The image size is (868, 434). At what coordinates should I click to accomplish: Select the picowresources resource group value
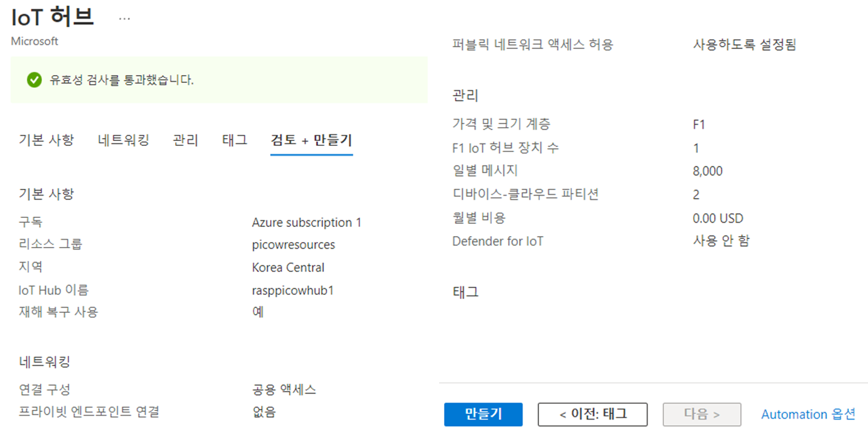point(293,245)
